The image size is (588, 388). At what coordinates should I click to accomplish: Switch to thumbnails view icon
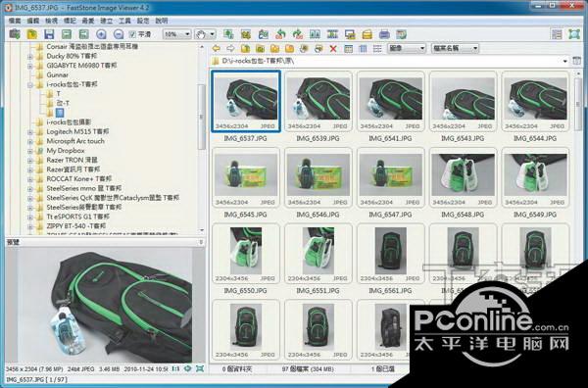coord(349,48)
